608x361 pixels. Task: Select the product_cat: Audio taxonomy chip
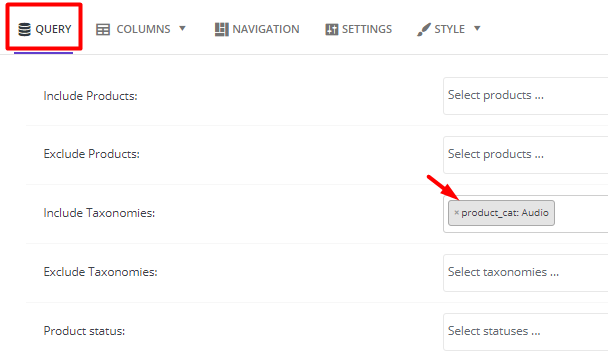click(505, 213)
